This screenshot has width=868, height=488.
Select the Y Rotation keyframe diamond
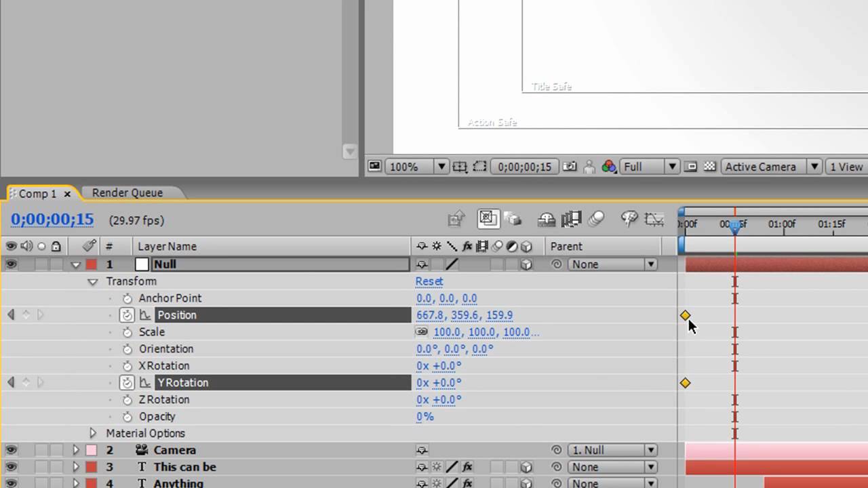tap(685, 383)
